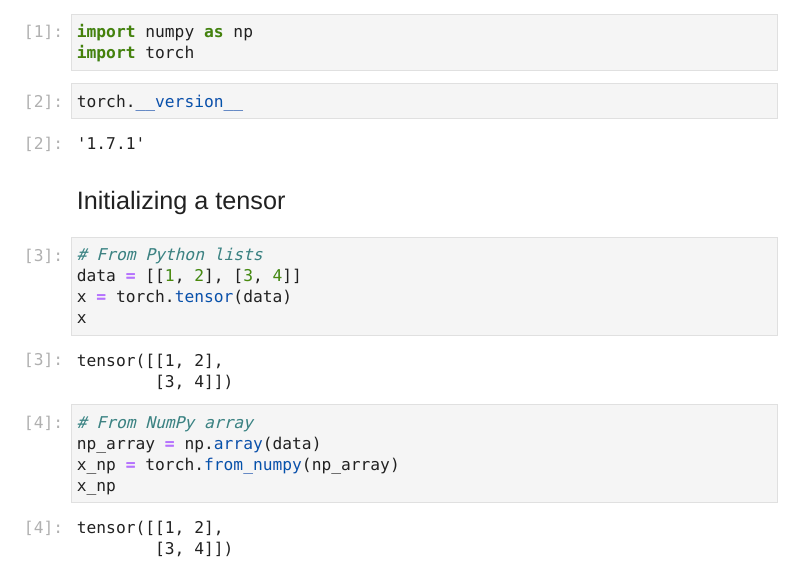Click tensor output below torch.tensor cell
Image resolution: width=794 pixels, height=568 pixels.
click(x=154, y=370)
